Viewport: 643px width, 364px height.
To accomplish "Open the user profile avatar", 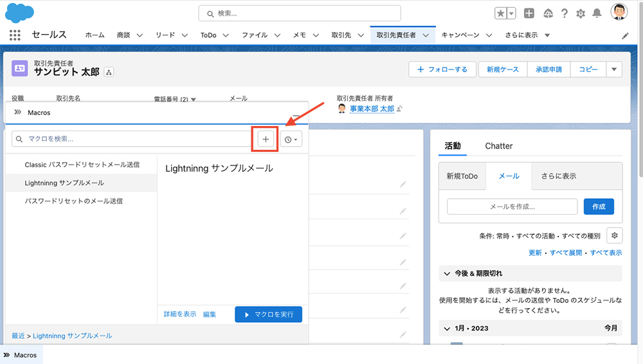I will pyautogui.click(x=619, y=12).
